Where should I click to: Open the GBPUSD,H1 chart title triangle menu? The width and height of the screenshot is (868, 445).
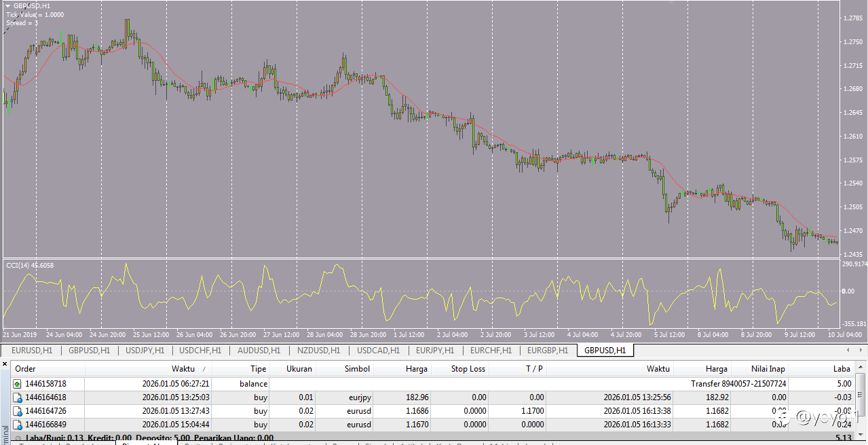(x=7, y=5)
